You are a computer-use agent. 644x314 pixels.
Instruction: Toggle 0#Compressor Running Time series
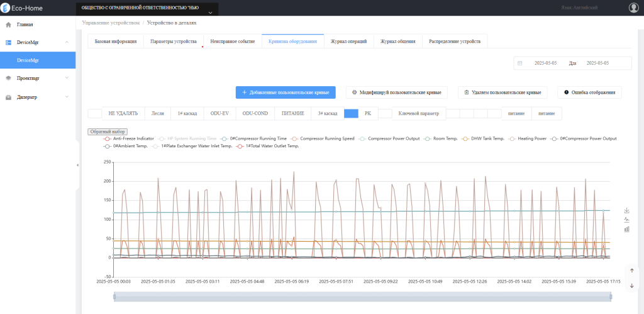[253, 139]
